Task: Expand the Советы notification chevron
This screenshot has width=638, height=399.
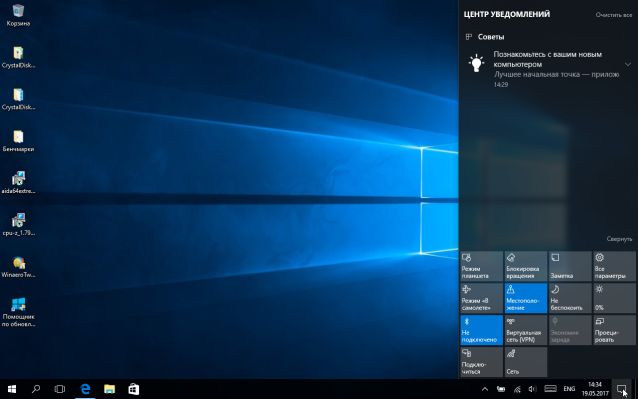Action: tap(628, 64)
